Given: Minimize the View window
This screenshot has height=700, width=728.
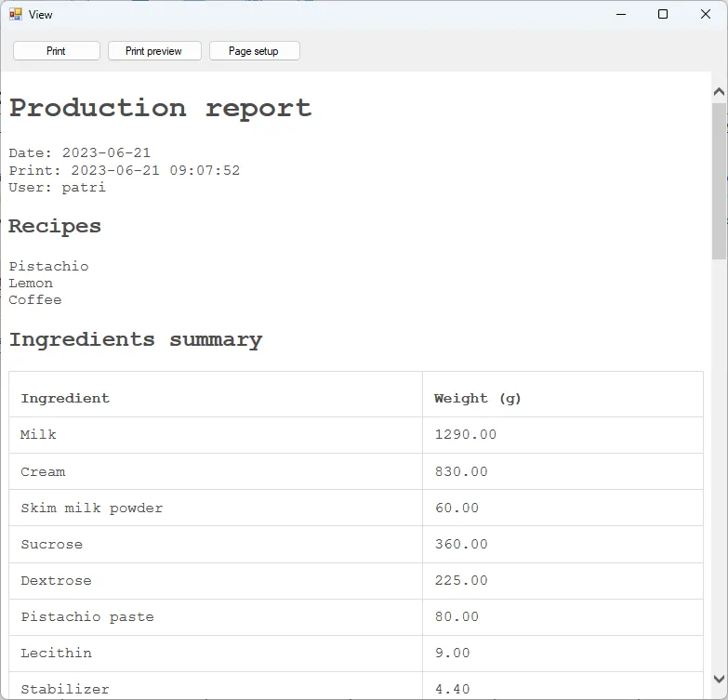Looking at the screenshot, I should [x=621, y=14].
